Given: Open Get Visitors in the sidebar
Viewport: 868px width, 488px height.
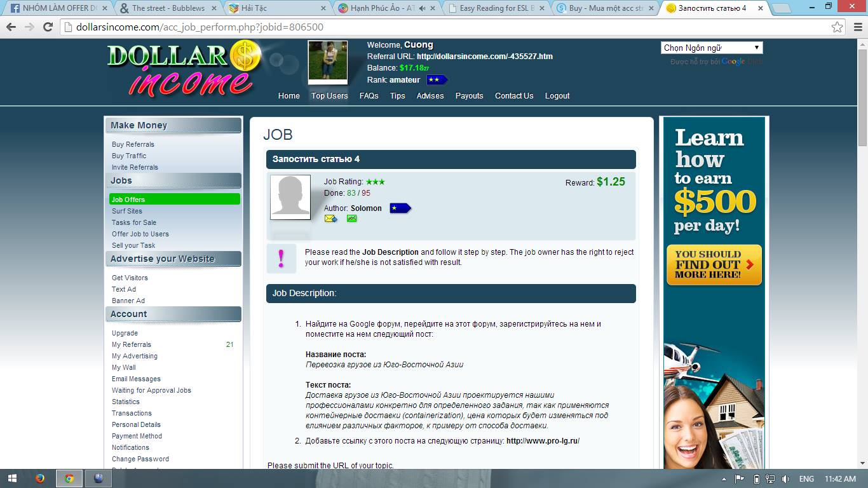Looking at the screenshot, I should tap(130, 278).
